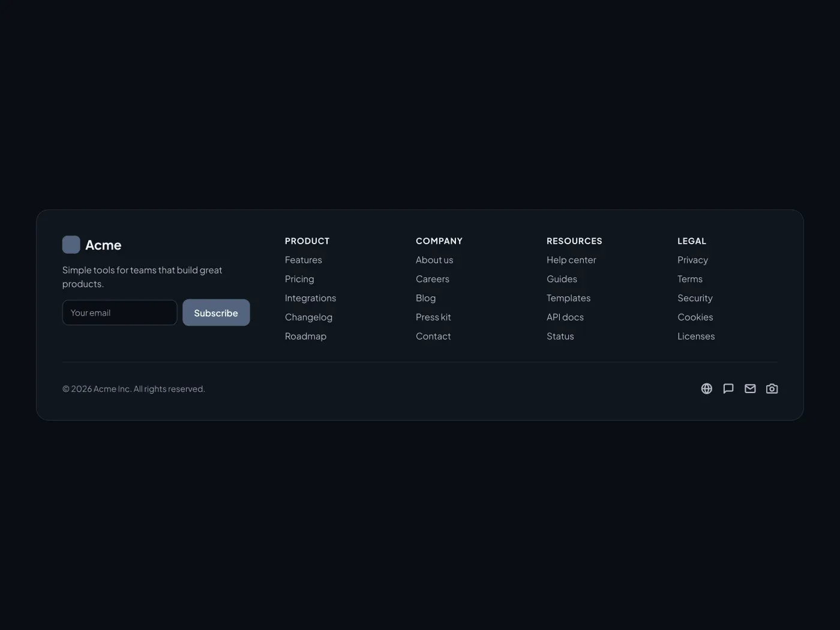This screenshot has width=840, height=630.
Task: Open the Security link
Action: coord(695,298)
